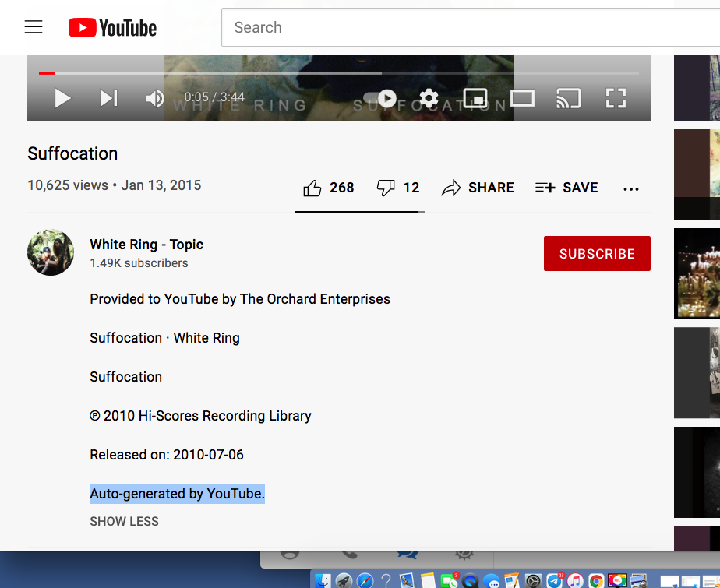Click the SAVE to playlist button
Screen dimensions: 720x588
pyautogui.click(x=566, y=188)
